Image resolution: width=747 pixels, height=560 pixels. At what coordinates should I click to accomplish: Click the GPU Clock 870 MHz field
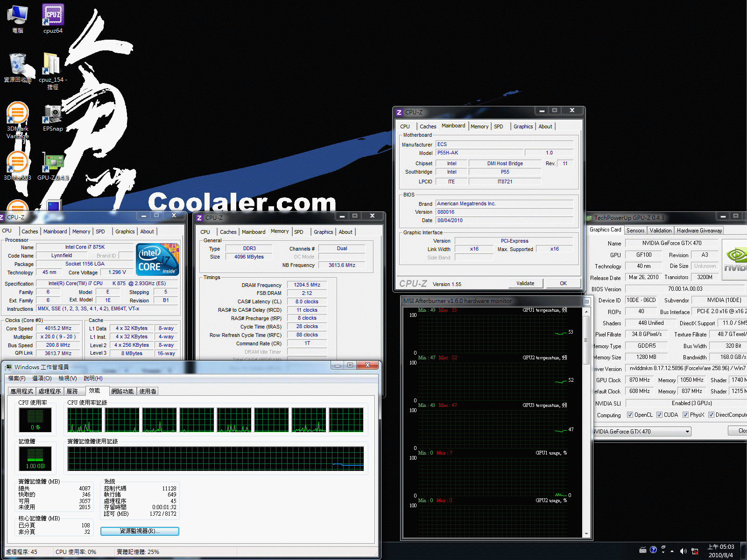click(639, 380)
